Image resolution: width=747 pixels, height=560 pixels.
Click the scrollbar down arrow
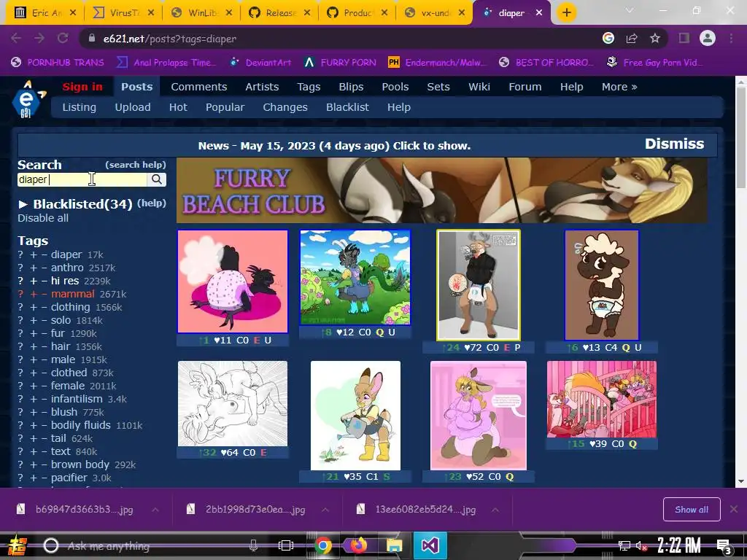[741, 481]
